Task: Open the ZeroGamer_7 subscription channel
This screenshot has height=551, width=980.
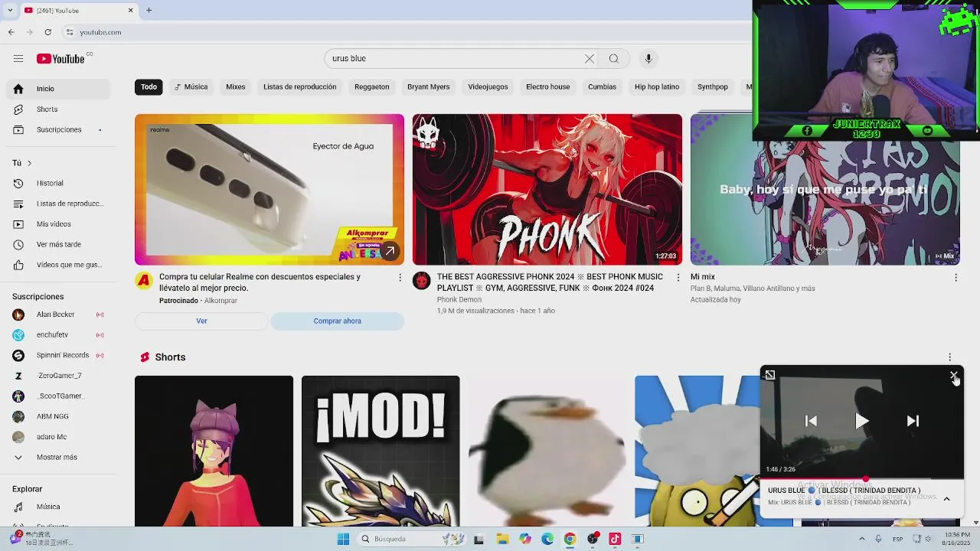Action: pos(57,376)
